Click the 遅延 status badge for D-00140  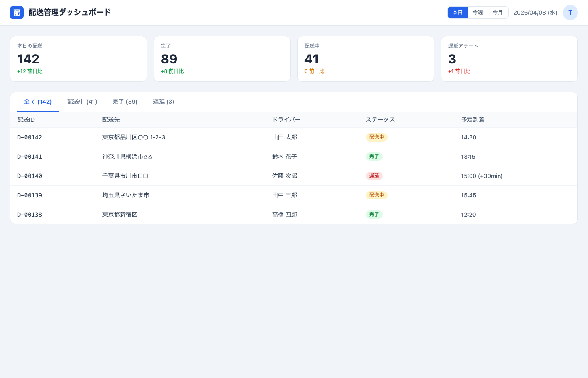tap(374, 176)
